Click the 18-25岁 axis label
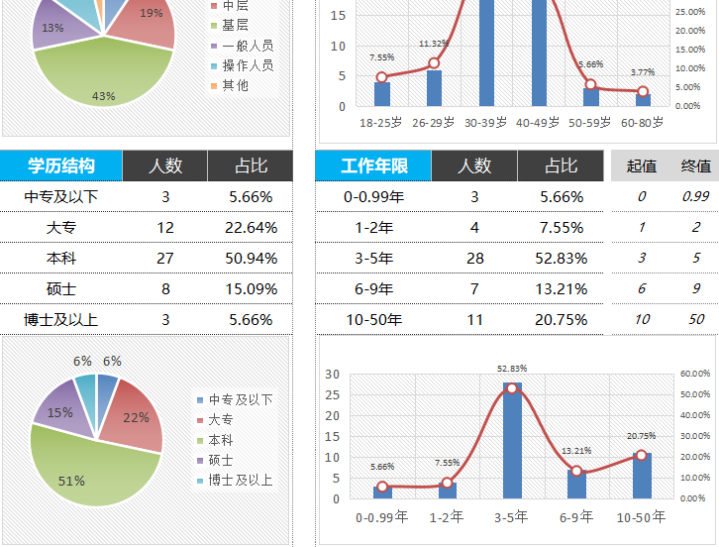The height and width of the screenshot is (547, 719). (381, 122)
